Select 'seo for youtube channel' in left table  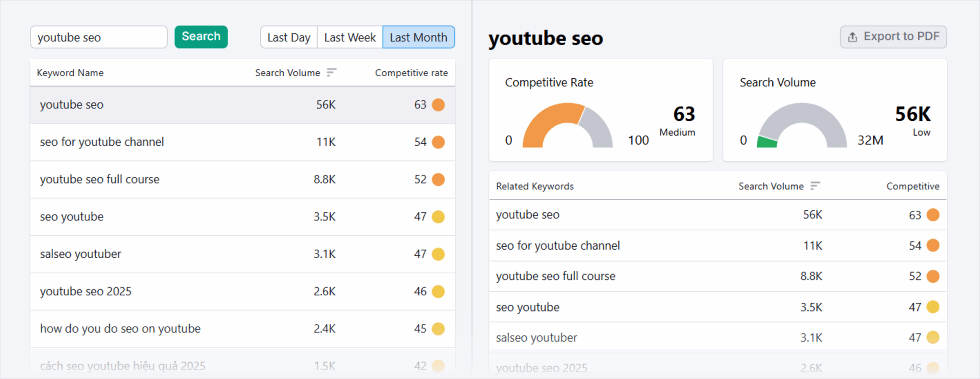pyautogui.click(x=243, y=142)
